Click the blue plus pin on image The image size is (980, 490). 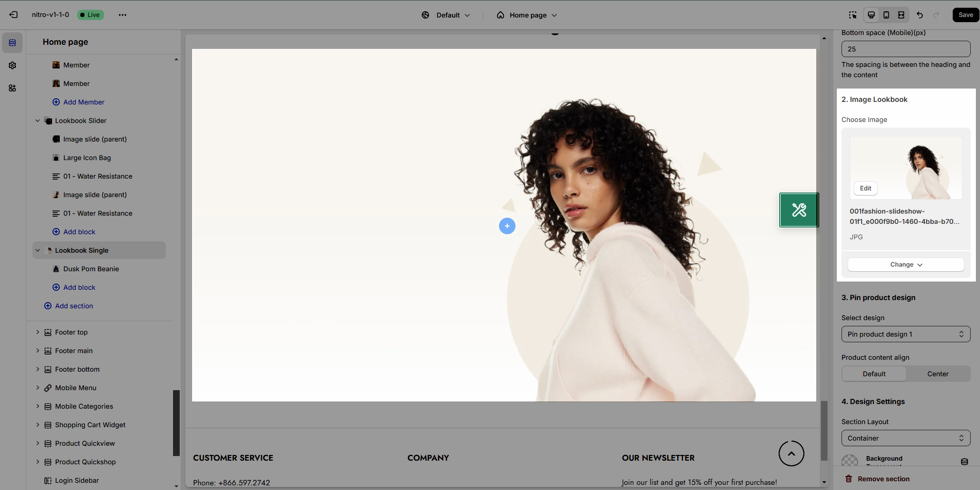click(507, 226)
